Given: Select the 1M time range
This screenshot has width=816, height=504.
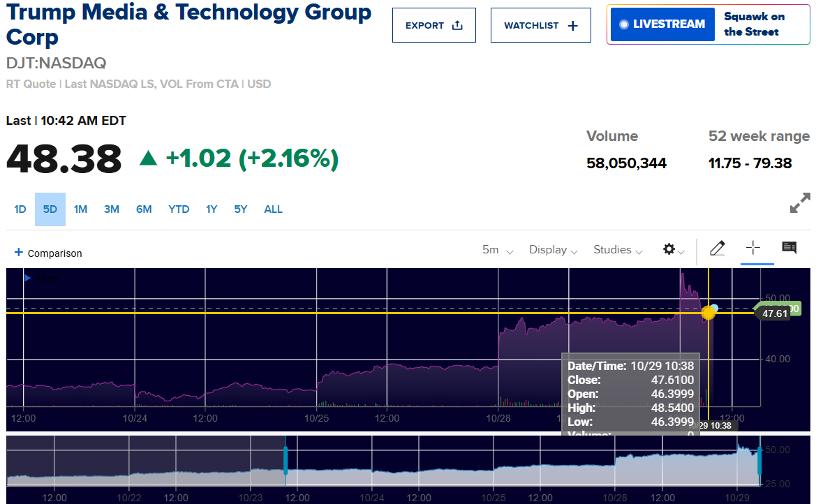Looking at the screenshot, I should click(80, 209).
